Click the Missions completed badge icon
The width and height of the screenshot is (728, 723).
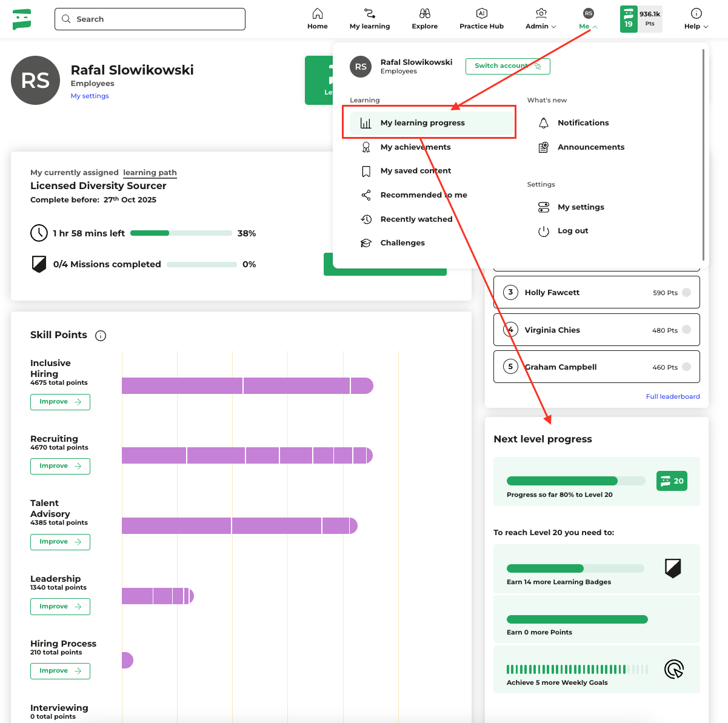[x=39, y=264]
